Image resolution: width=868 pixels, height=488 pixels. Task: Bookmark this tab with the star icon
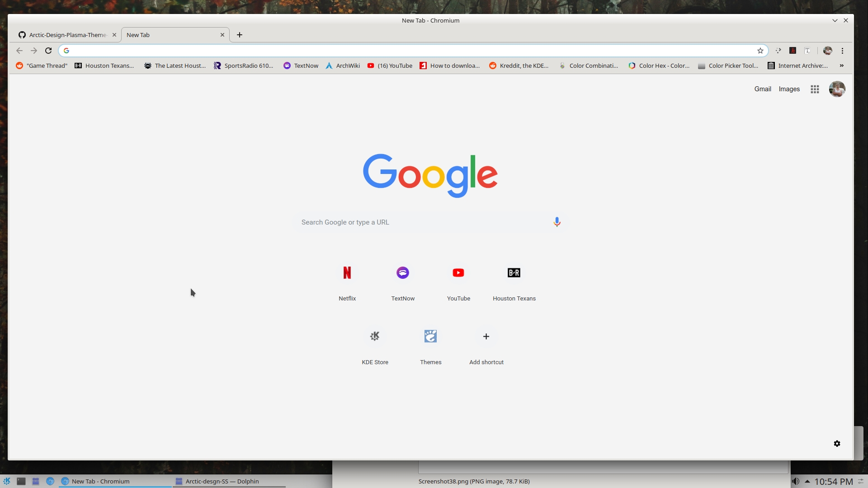[760, 51]
